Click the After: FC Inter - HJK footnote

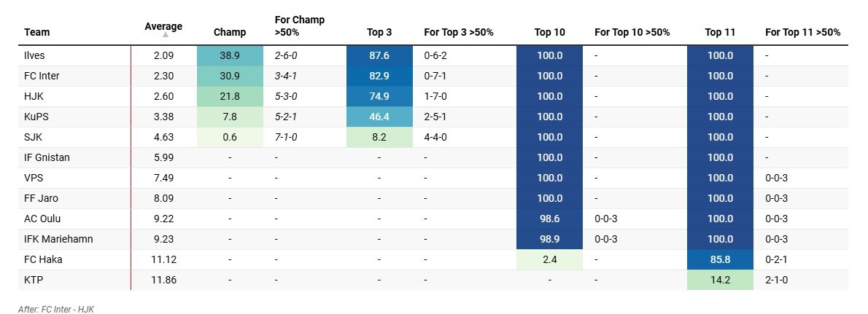(56, 310)
